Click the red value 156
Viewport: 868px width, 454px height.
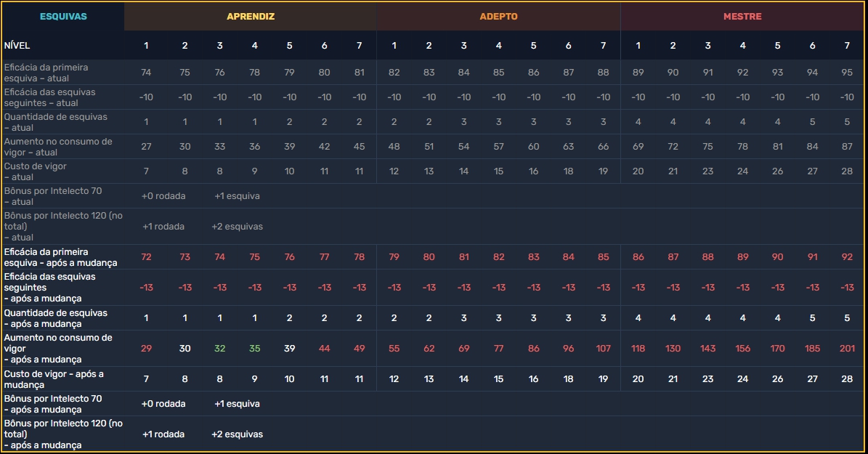click(742, 348)
